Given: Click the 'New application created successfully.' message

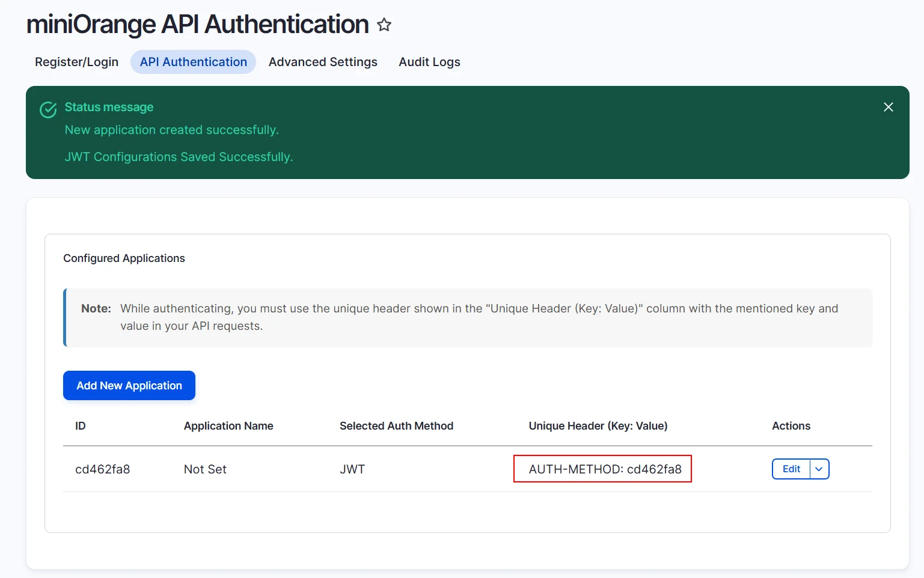Looking at the screenshot, I should (x=172, y=130).
